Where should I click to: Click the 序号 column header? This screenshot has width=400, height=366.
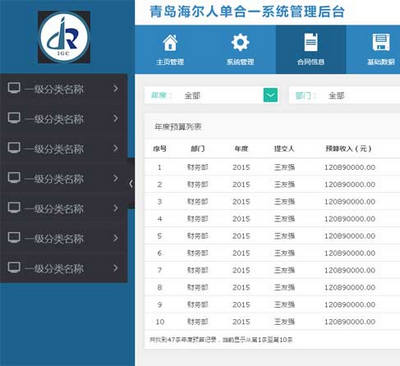[160, 149]
